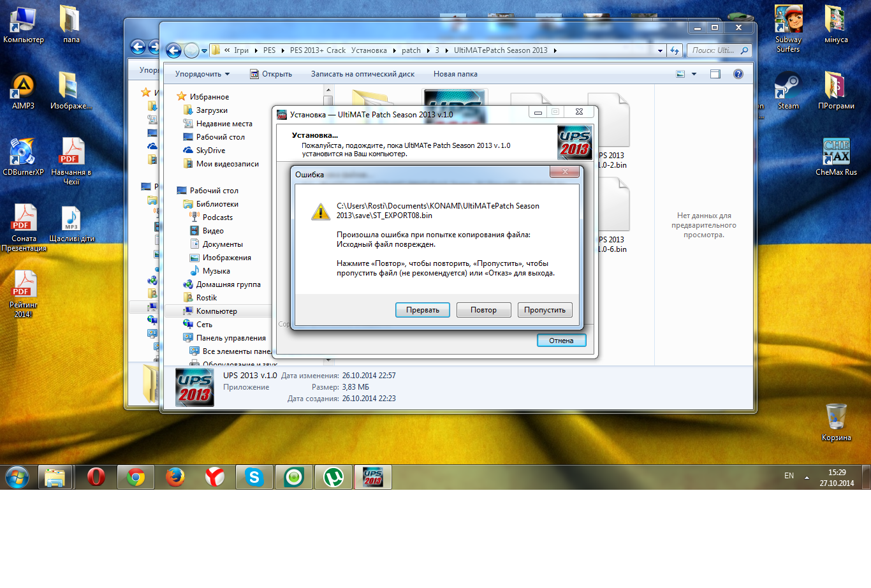Launch Firefox from taskbar

[x=175, y=477]
